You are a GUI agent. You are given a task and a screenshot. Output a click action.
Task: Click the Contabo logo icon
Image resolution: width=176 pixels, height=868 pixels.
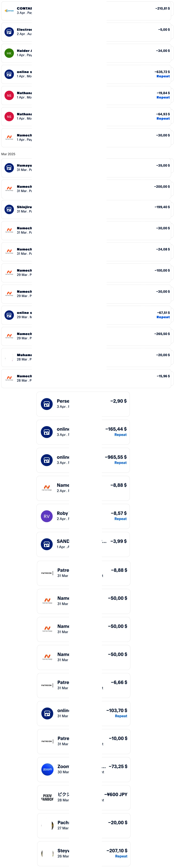tap(9, 11)
